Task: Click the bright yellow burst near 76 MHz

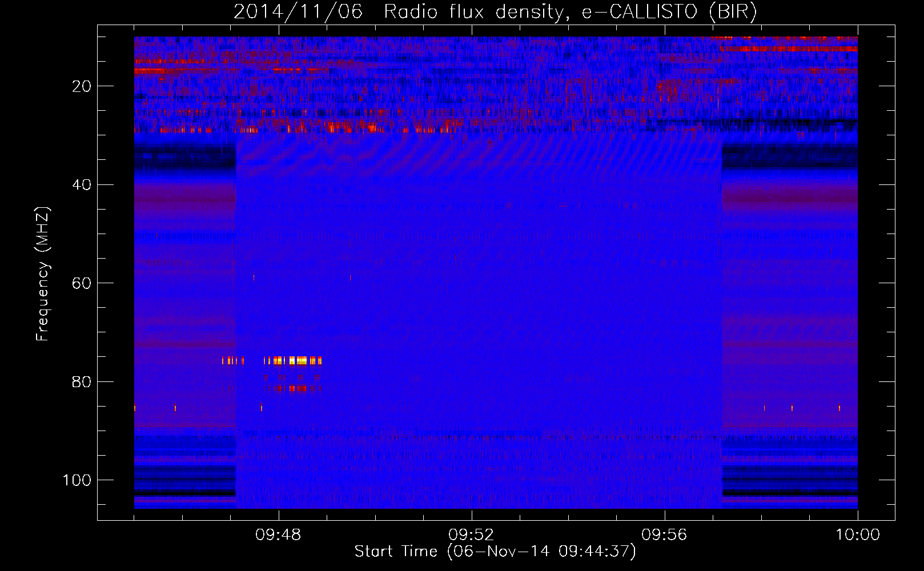Action: point(293,360)
